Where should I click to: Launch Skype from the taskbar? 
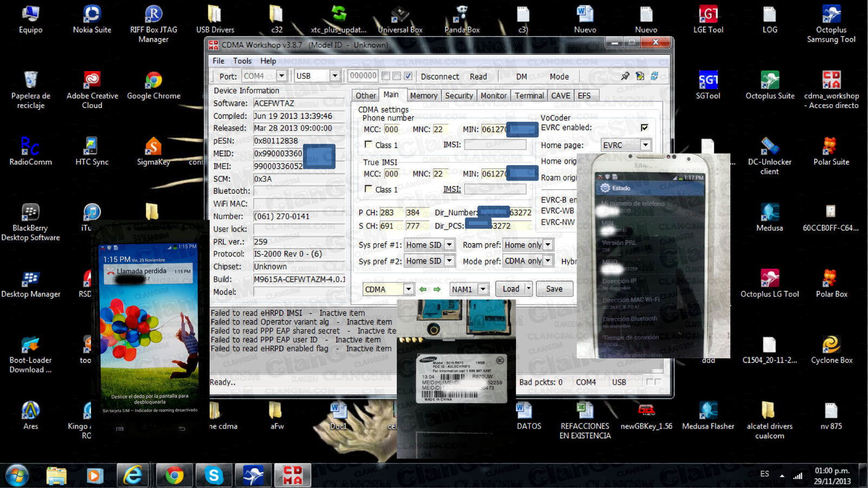coord(214,476)
